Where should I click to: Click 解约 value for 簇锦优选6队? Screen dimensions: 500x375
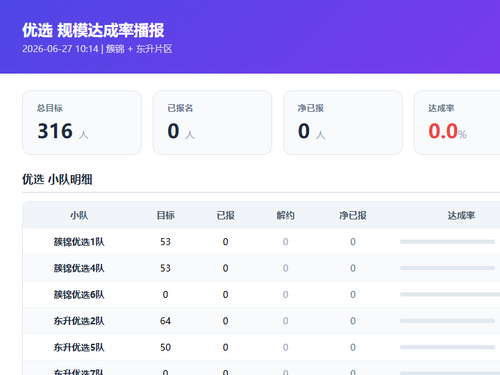pos(285,294)
